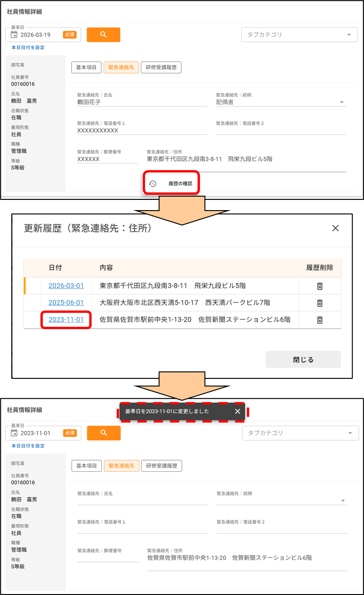
Task: Click the calendar icon beside date 2026-03-19
Action: 13,35
